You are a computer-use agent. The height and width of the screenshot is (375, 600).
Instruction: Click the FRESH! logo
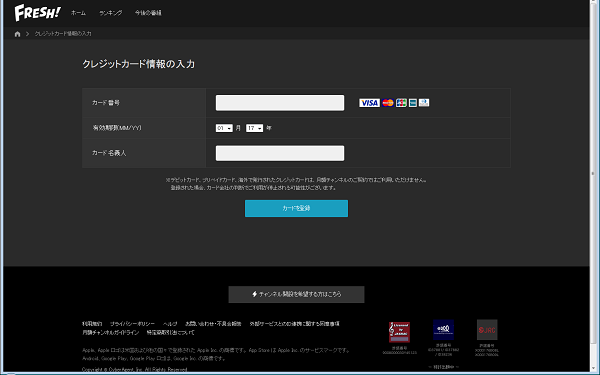[38, 13]
